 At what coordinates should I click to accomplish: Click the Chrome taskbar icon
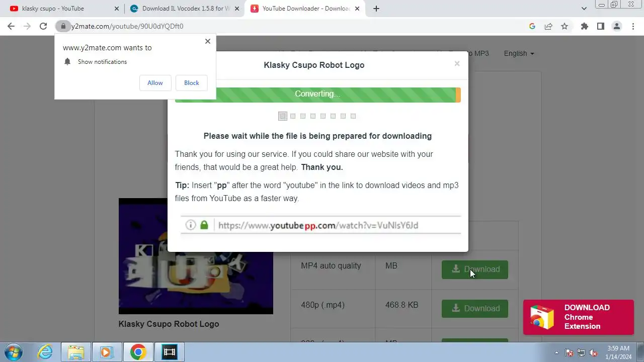point(138,352)
